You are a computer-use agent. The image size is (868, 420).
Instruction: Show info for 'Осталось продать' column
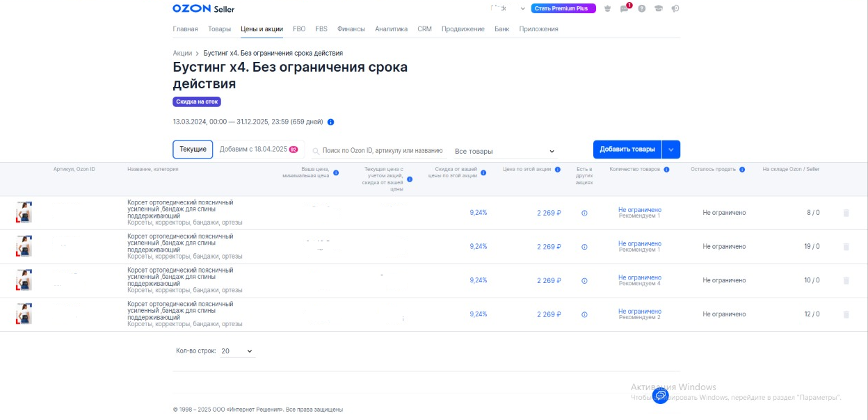[742, 169]
